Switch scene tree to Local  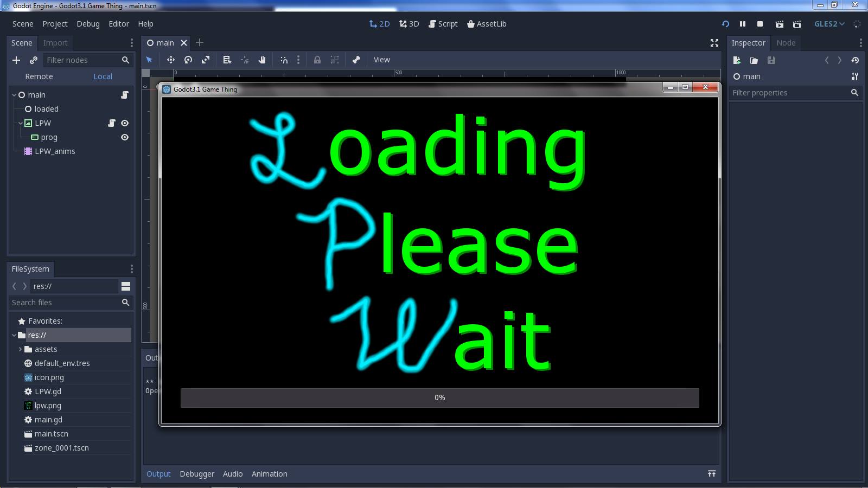pos(103,76)
